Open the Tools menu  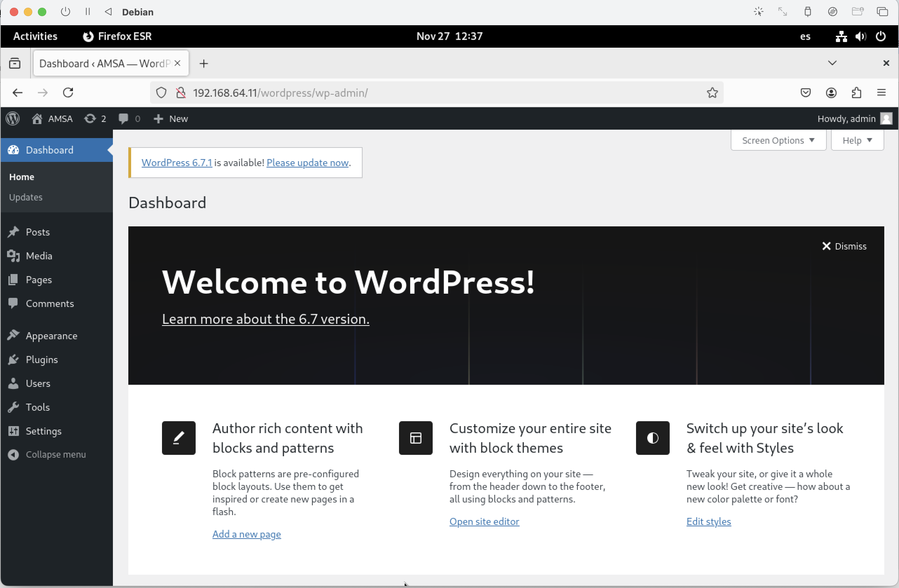(57, 407)
